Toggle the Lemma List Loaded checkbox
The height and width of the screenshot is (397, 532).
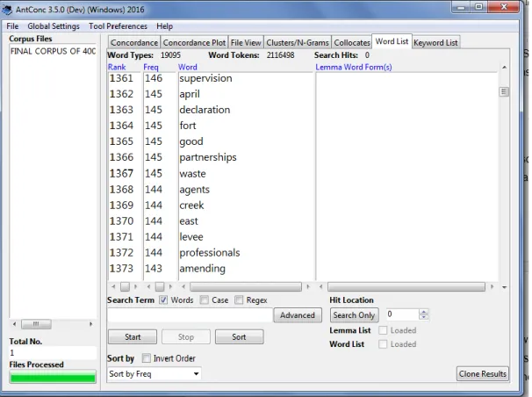pyautogui.click(x=383, y=330)
